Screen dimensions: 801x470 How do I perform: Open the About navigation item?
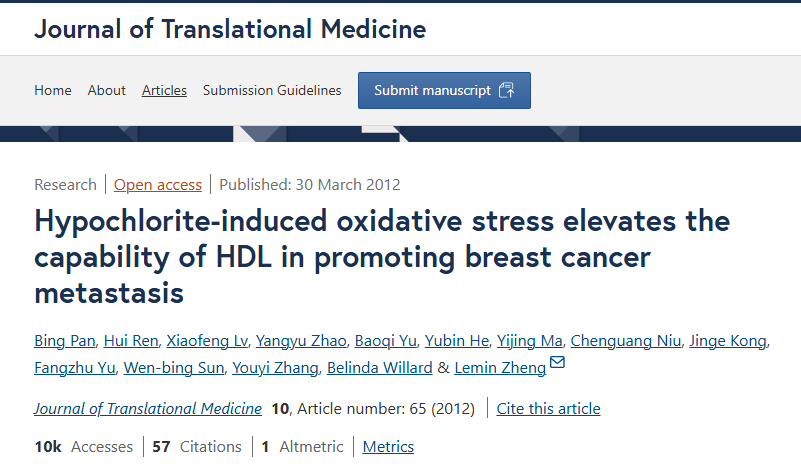point(106,90)
